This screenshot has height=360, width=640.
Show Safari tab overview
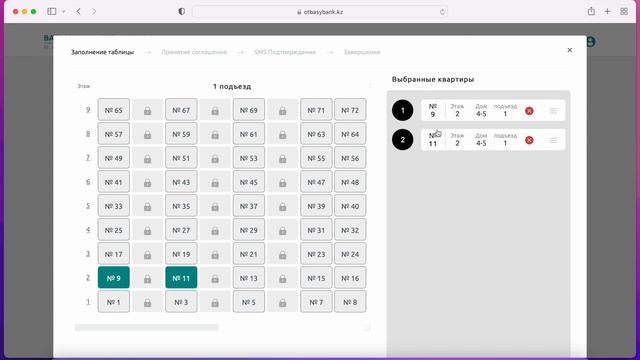(x=624, y=11)
